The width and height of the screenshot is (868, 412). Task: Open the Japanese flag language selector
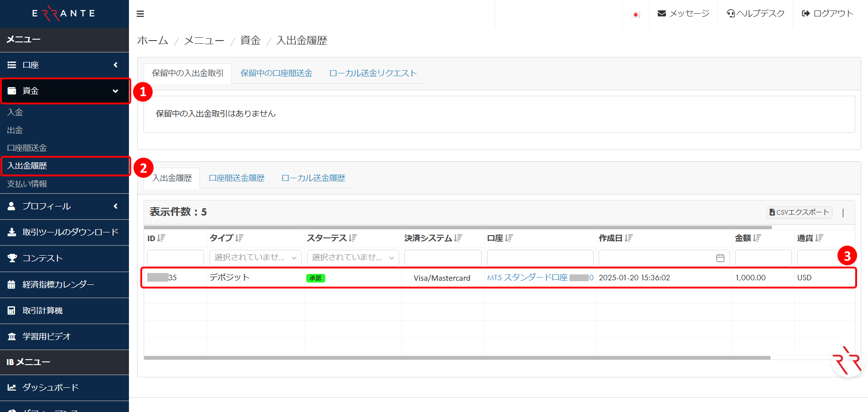point(636,15)
